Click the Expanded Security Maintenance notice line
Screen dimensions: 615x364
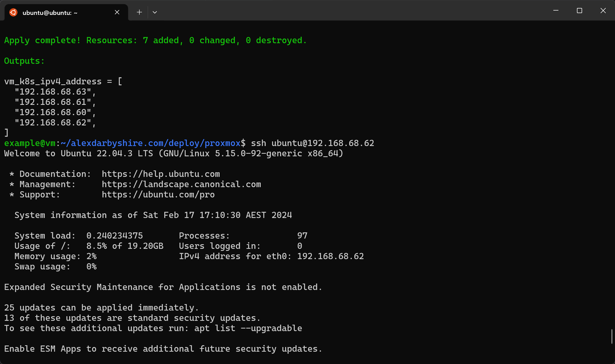(163, 287)
